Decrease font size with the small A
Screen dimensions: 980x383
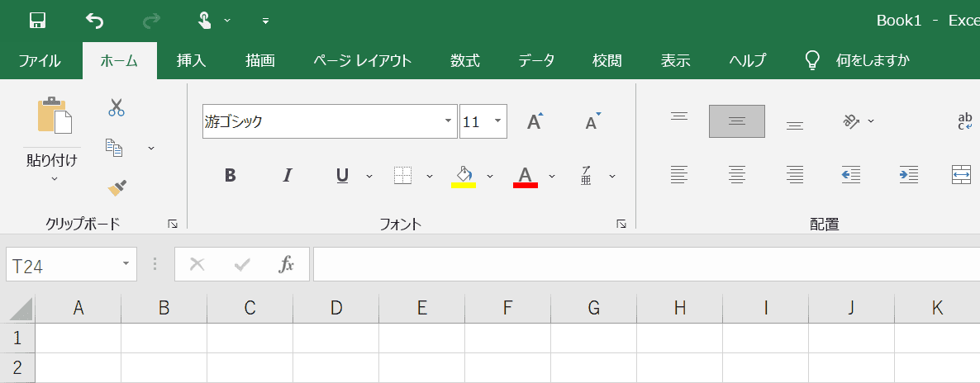tap(592, 121)
